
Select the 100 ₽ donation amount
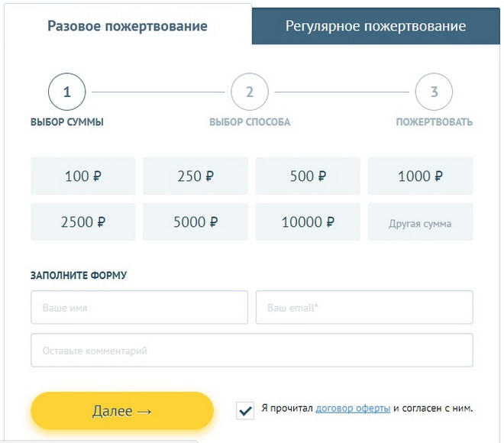coord(83,176)
